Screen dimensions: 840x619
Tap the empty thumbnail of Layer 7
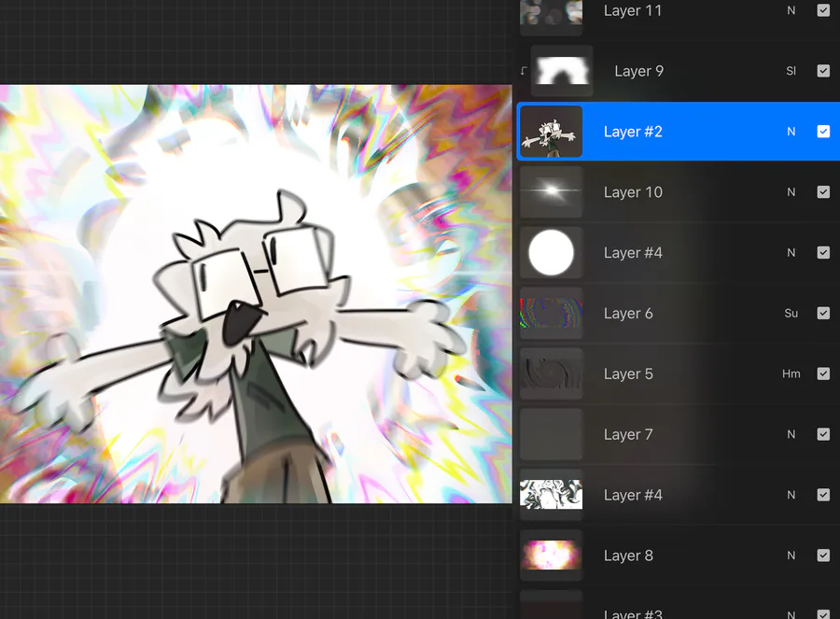[552, 434]
